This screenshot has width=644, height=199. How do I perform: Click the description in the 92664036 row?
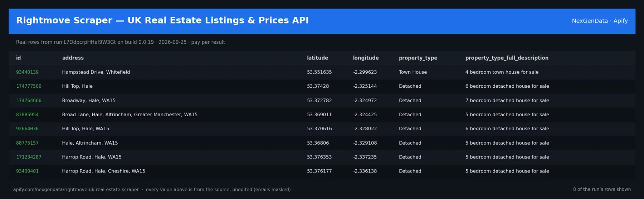coord(507,129)
